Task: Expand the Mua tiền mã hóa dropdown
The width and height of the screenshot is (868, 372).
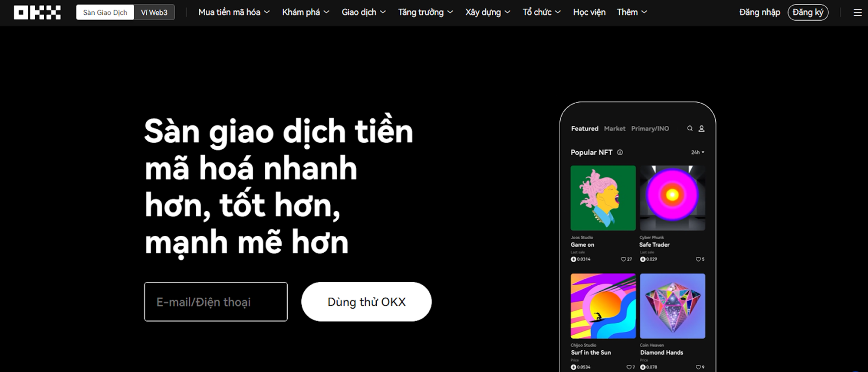Action: (x=233, y=13)
